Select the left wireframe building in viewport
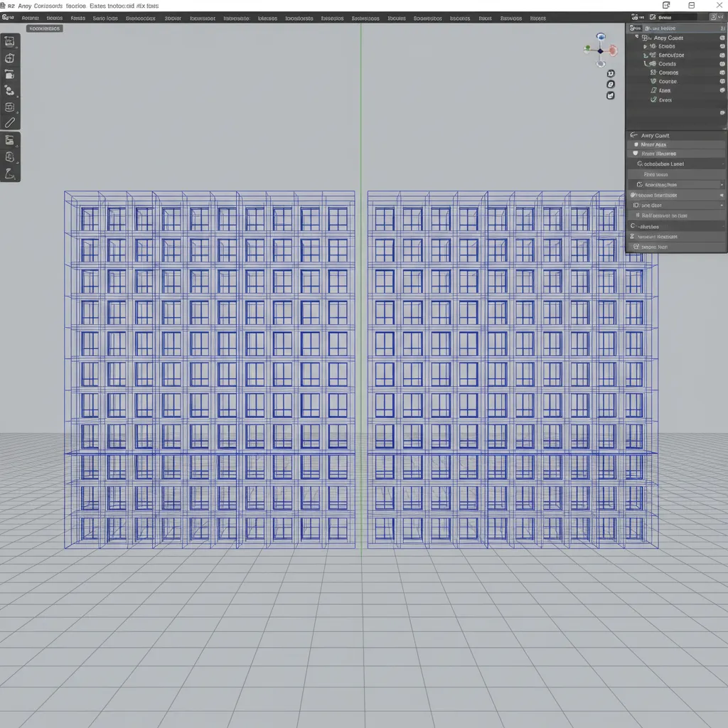Viewport: 728px width, 728px height. click(210, 370)
